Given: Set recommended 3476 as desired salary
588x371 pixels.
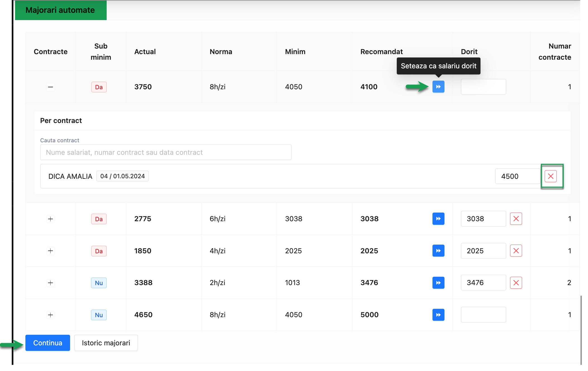Looking at the screenshot, I should coord(438,283).
